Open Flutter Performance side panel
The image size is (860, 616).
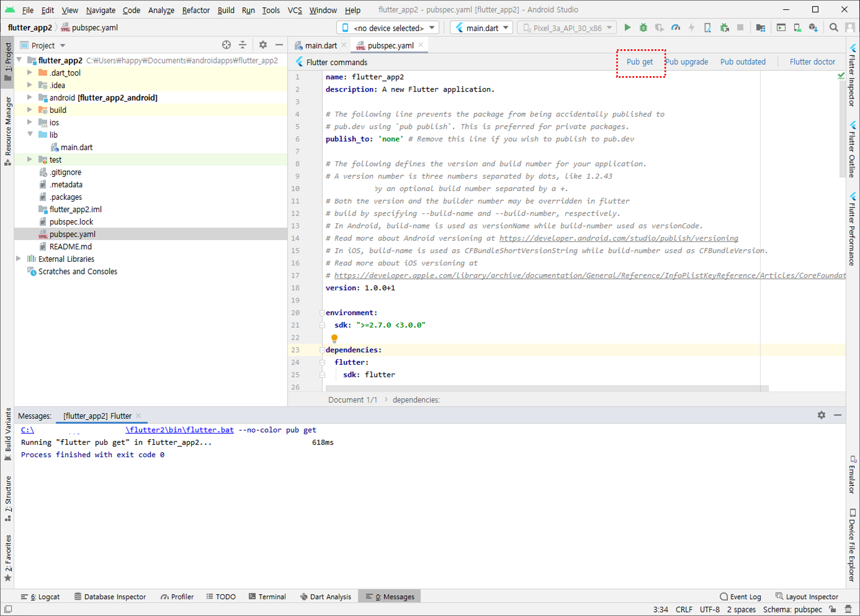coord(852,229)
